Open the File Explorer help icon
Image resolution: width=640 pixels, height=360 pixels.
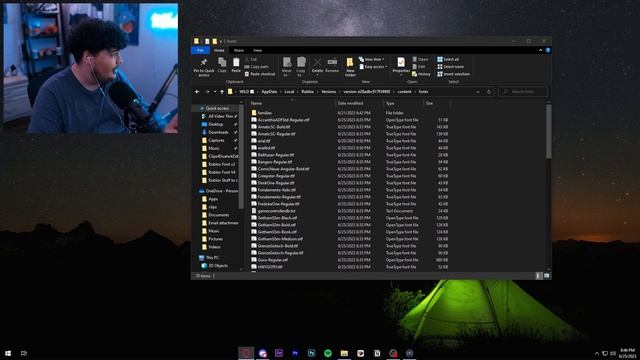pos(548,50)
